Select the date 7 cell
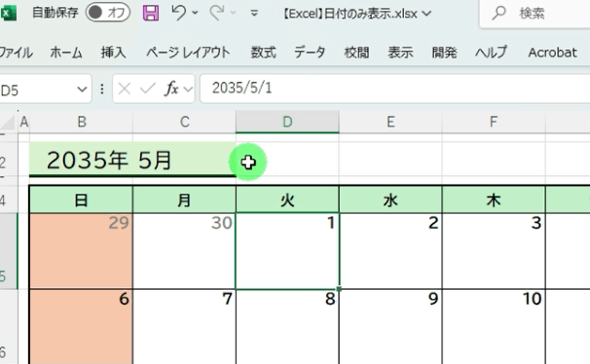This screenshot has width=590, height=364. click(x=184, y=327)
